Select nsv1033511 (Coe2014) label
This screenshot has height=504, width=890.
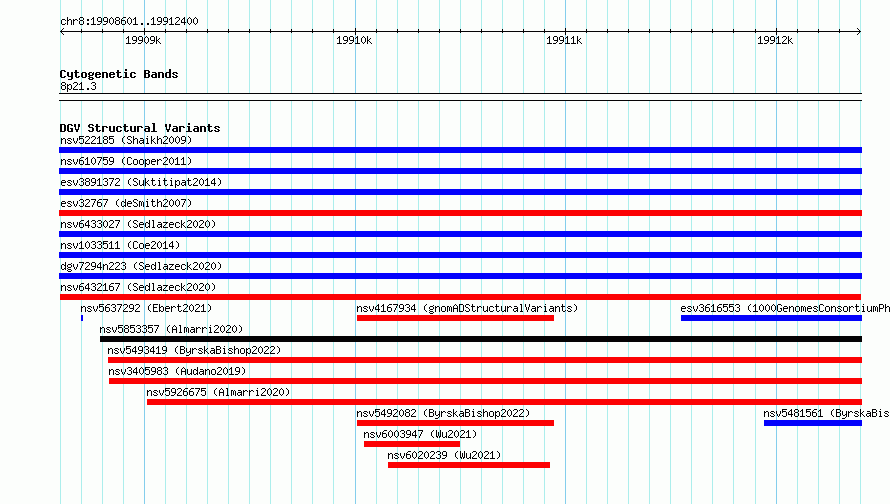(x=120, y=245)
